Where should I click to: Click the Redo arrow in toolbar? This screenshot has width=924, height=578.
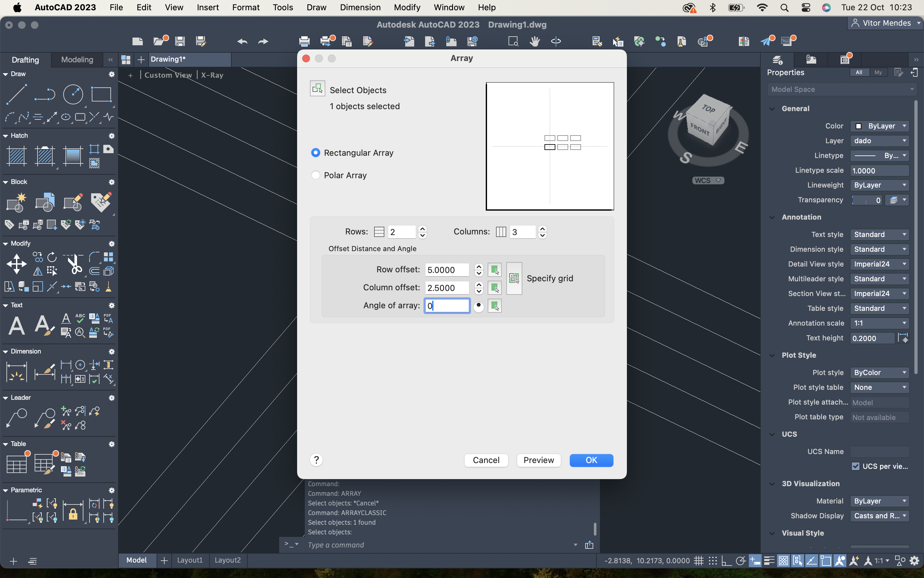[263, 41]
